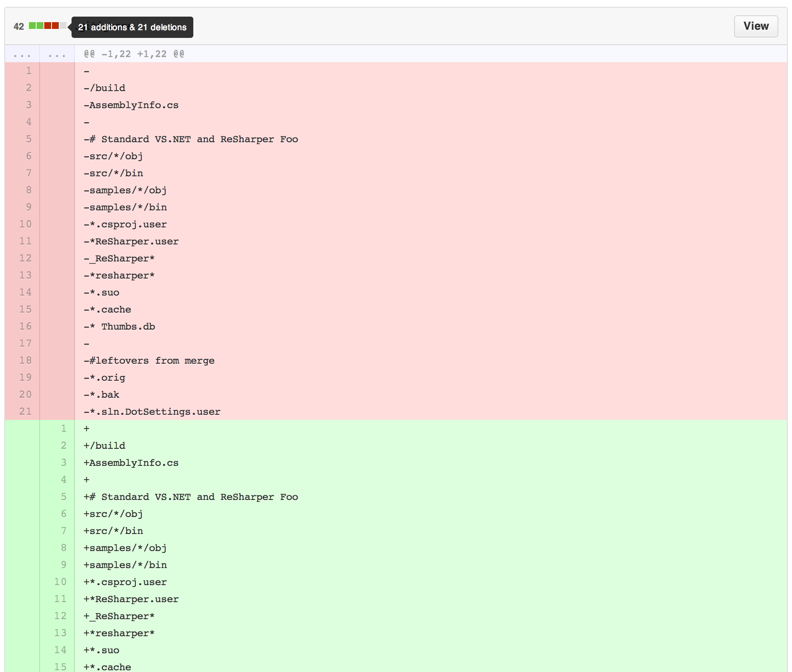The width and height of the screenshot is (792, 672).
Task: Select deleted line number 5
Action: (29, 139)
